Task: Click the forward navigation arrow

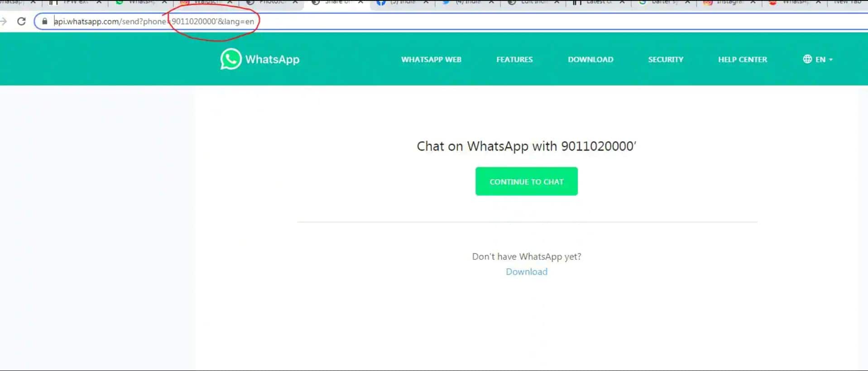Action: (x=4, y=21)
